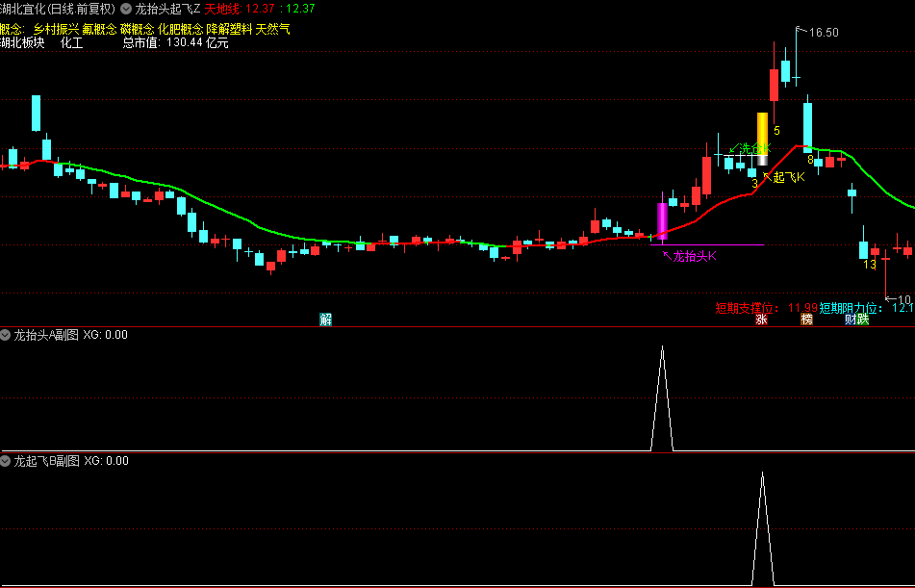Click the 乡村振兴 concept tag
Screen dimensions: 915x588
point(56,29)
